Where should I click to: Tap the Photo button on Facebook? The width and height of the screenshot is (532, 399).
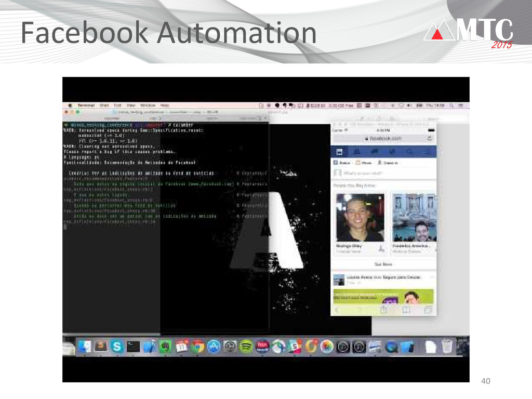364,163
